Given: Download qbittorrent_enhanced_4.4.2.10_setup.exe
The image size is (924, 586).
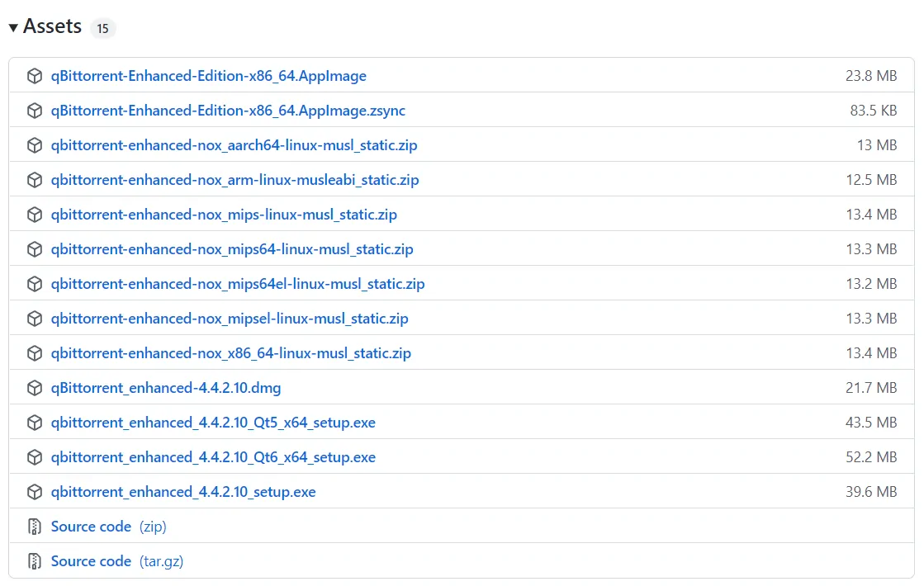Looking at the screenshot, I should 183,493.
